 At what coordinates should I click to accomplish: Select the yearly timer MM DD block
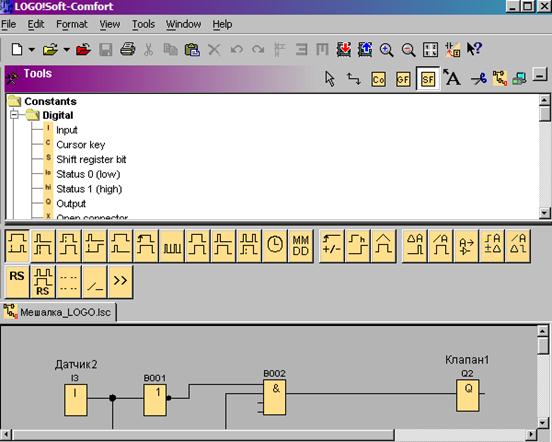tap(301, 245)
